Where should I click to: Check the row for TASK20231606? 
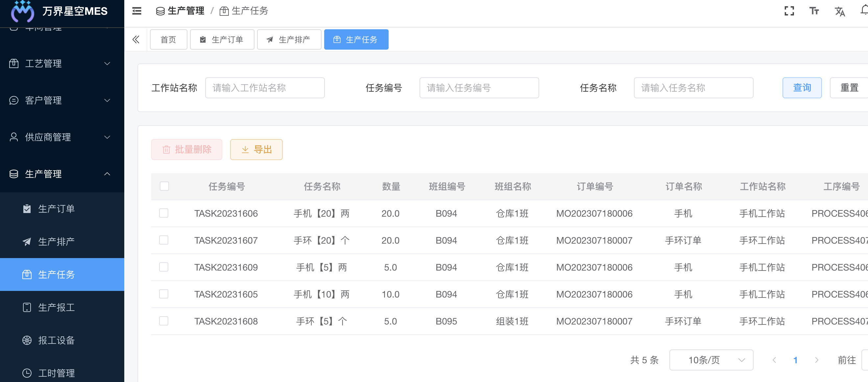click(x=164, y=213)
